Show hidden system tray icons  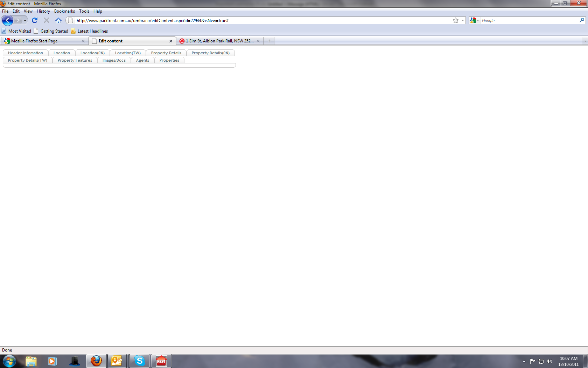pos(524,361)
